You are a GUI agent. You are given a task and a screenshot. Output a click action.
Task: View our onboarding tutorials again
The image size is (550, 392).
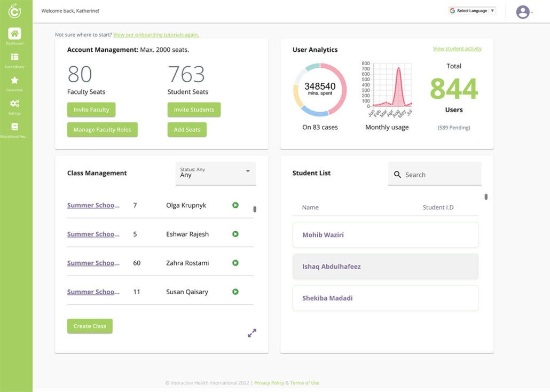[155, 34]
